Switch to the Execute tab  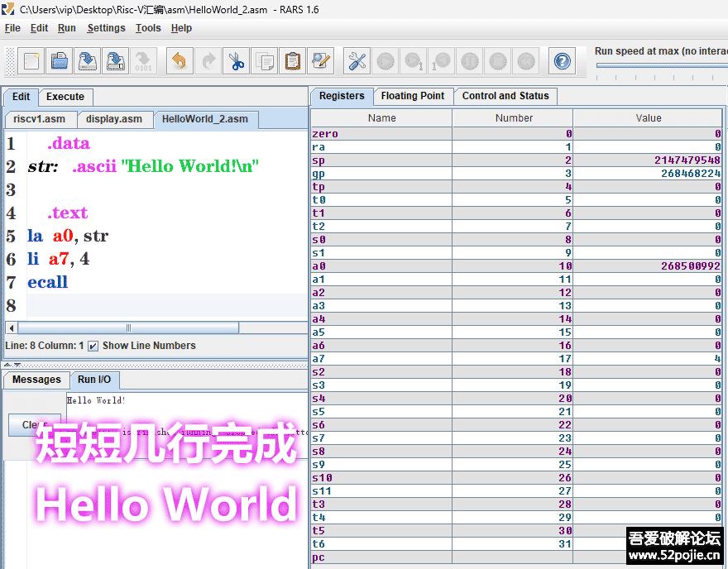pyautogui.click(x=65, y=97)
